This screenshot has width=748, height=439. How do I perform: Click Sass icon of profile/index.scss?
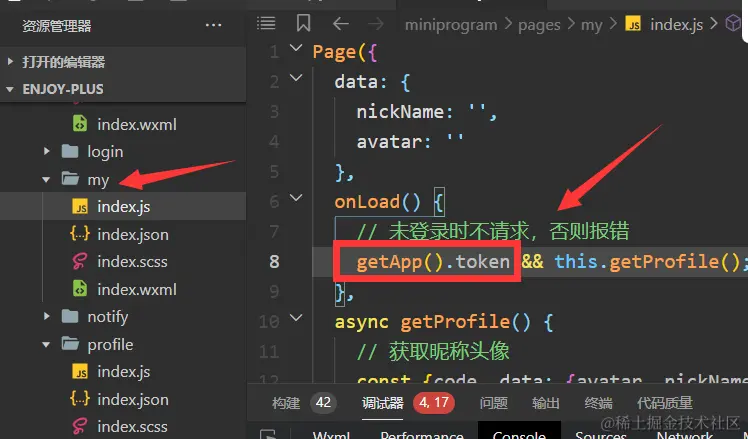(80, 426)
